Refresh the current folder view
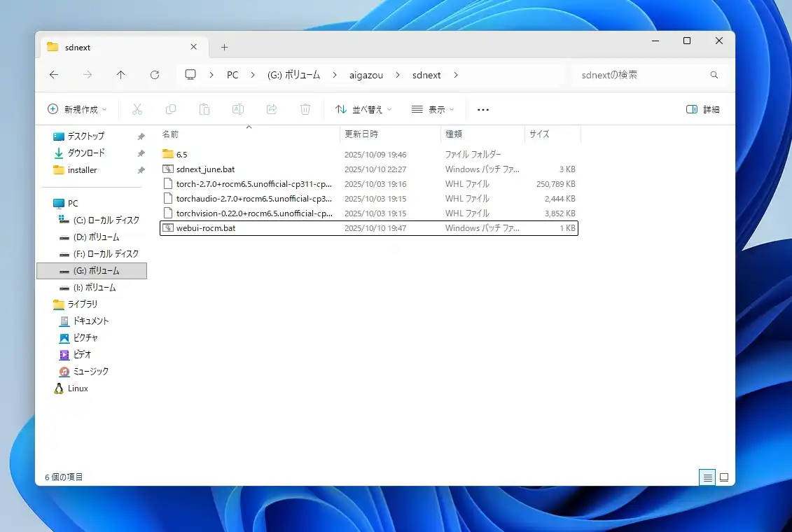This screenshot has width=792, height=532. point(155,75)
